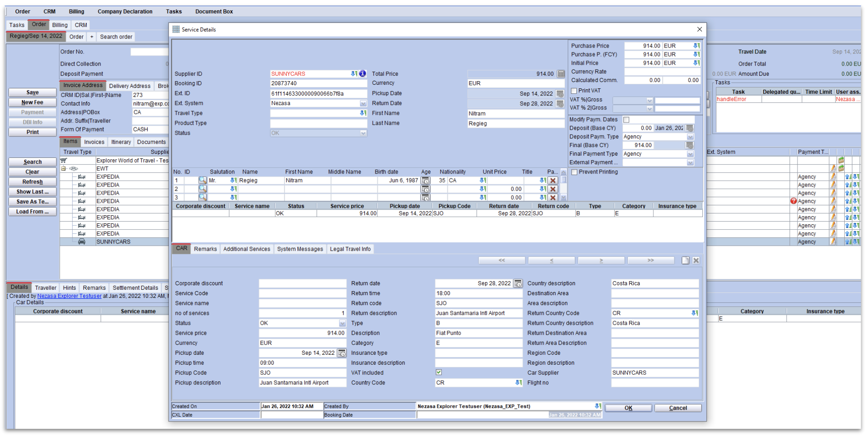Open the nationality lookup icon next to CA
This screenshot has height=436, width=868.
click(x=483, y=180)
